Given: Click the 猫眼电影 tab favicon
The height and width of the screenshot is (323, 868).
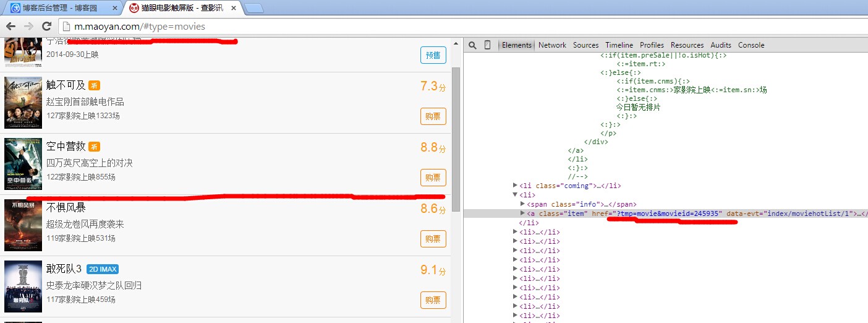Looking at the screenshot, I should click(135, 8).
